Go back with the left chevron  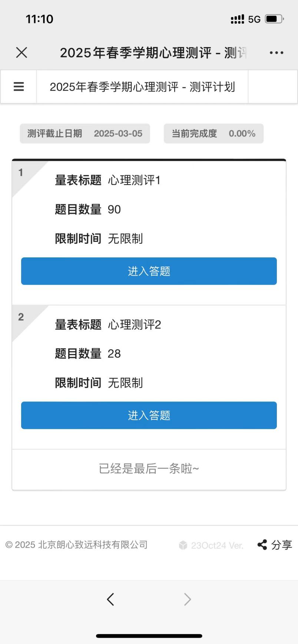tap(110, 599)
